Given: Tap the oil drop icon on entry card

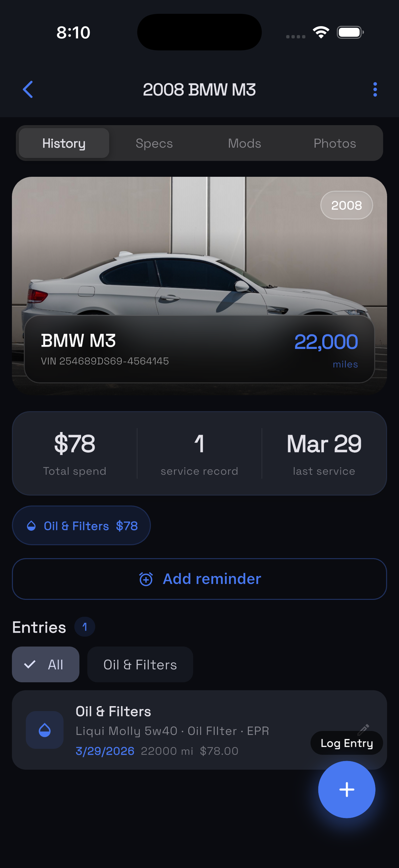Looking at the screenshot, I should click(45, 730).
